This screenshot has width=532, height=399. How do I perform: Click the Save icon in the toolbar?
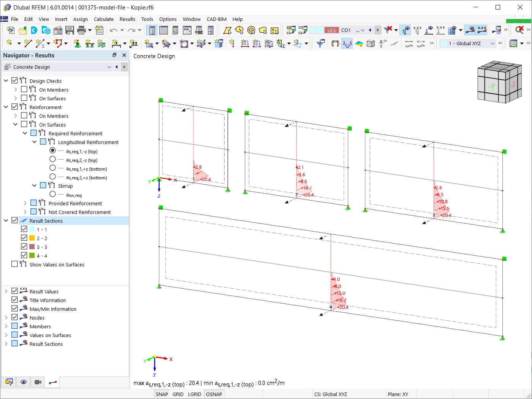click(70, 30)
